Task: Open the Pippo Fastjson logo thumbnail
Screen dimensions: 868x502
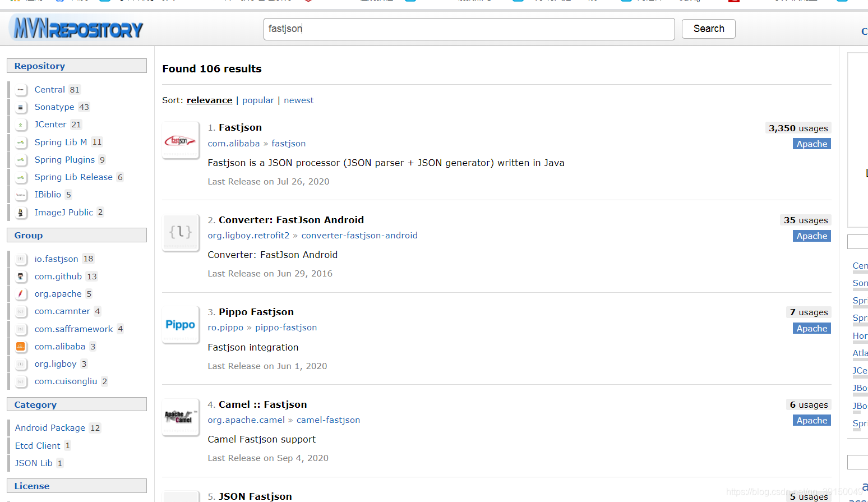Action: [181, 325]
